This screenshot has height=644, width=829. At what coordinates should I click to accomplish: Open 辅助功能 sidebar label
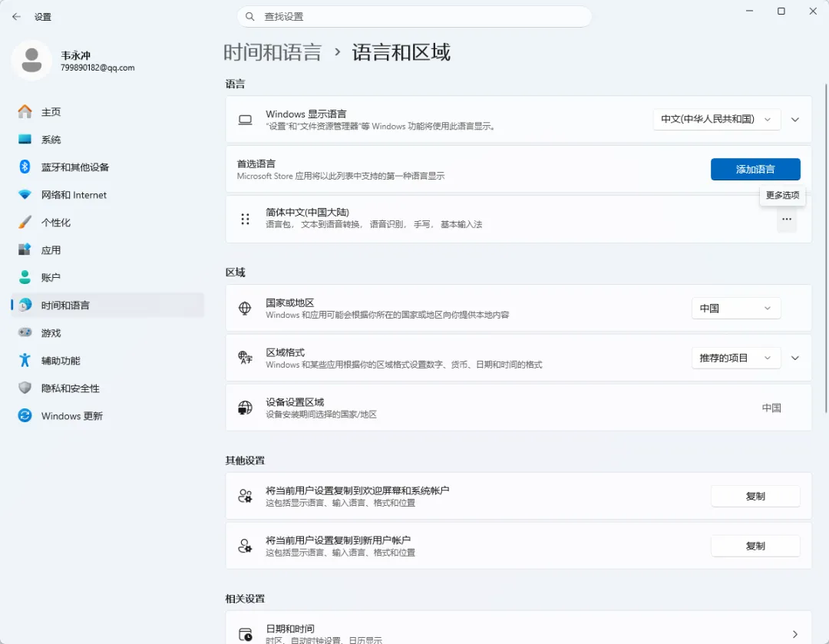click(x=61, y=361)
